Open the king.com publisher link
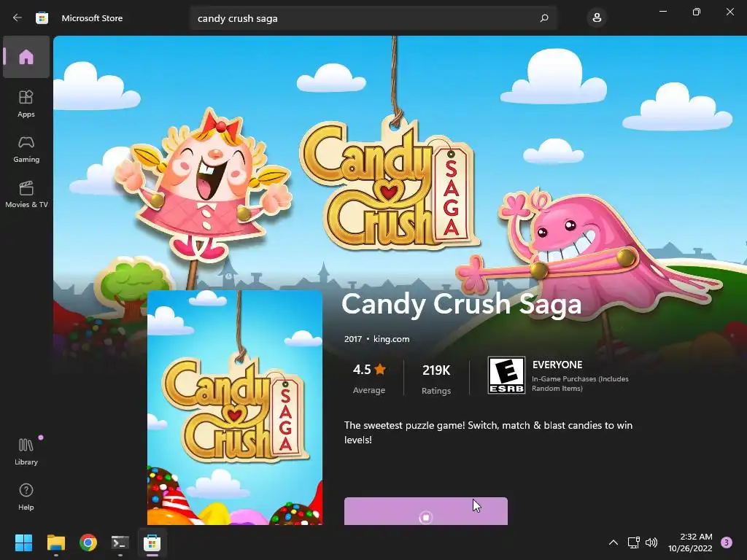This screenshot has height=560, width=747. click(391, 339)
